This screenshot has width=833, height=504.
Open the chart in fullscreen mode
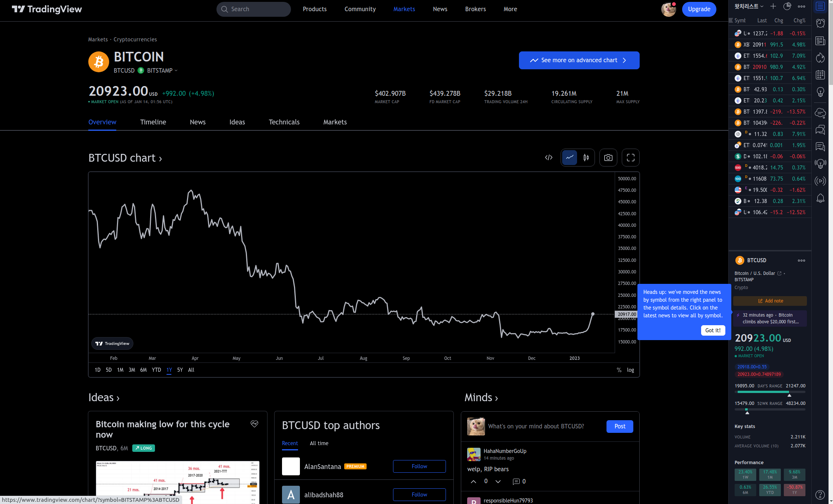click(630, 158)
